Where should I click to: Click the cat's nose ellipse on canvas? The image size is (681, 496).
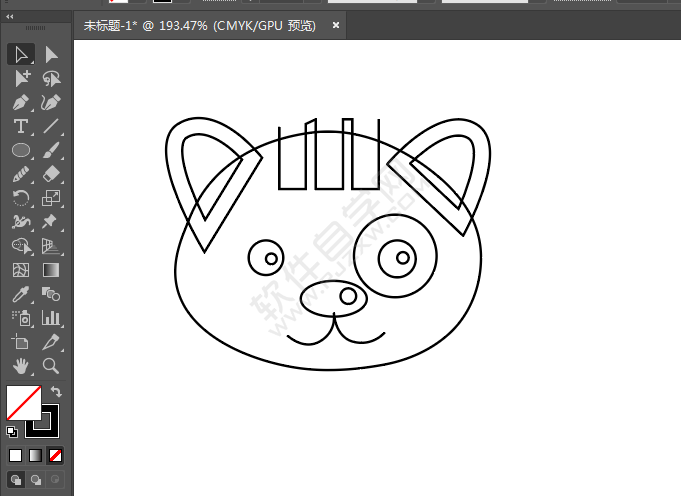point(334,298)
